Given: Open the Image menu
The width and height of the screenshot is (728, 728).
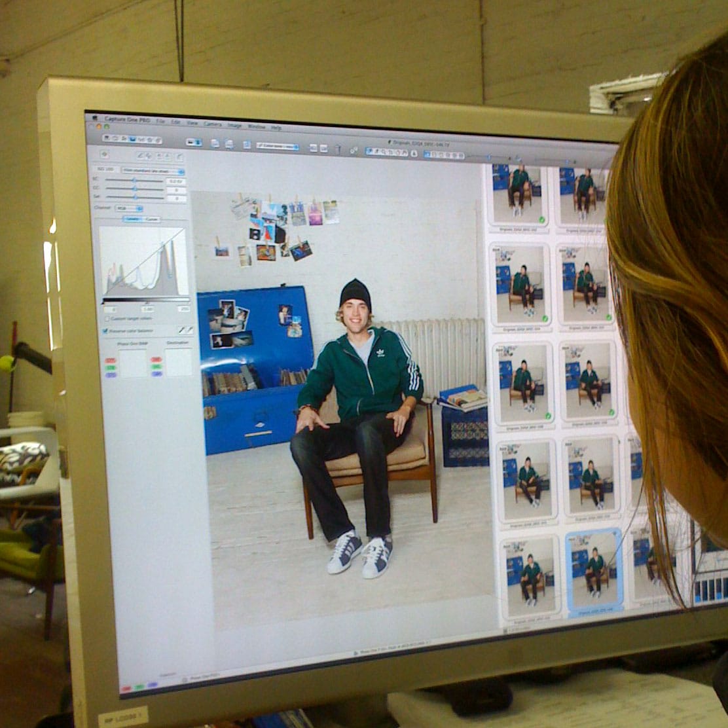Looking at the screenshot, I should [234, 125].
